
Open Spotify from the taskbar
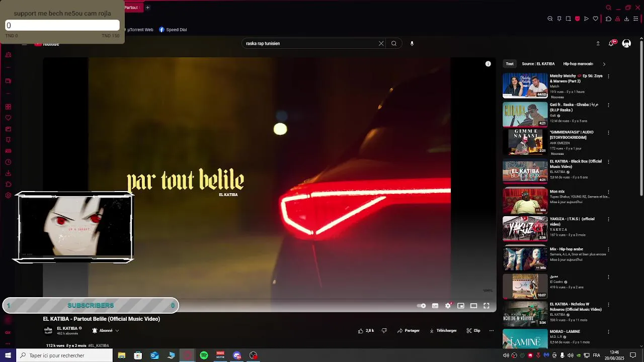[x=204, y=355]
